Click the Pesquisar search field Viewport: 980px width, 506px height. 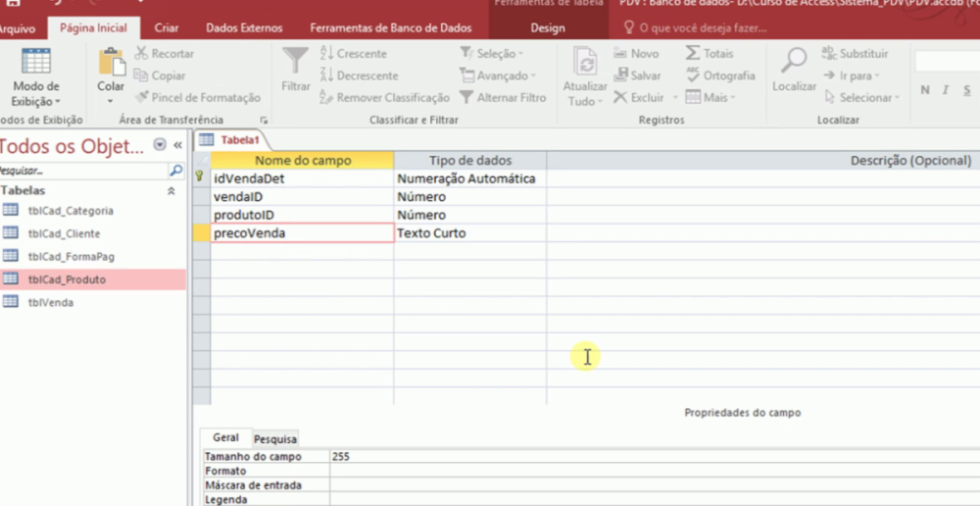(83, 171)
